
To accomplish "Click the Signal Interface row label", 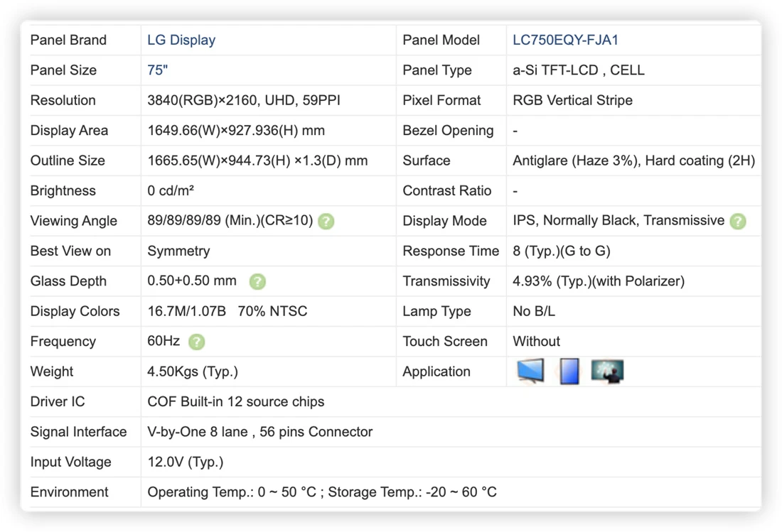I will click(78, 432).
